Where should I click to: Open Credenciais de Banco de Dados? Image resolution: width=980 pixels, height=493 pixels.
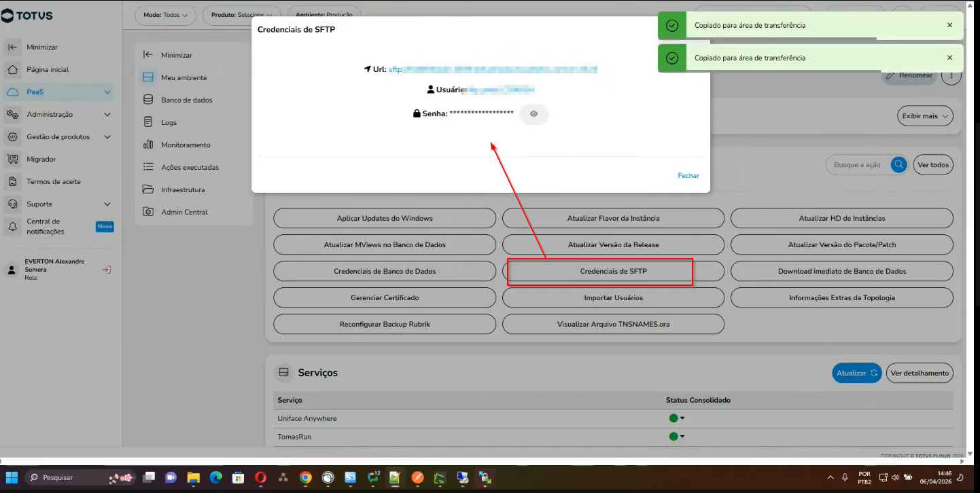click(385, 271)
